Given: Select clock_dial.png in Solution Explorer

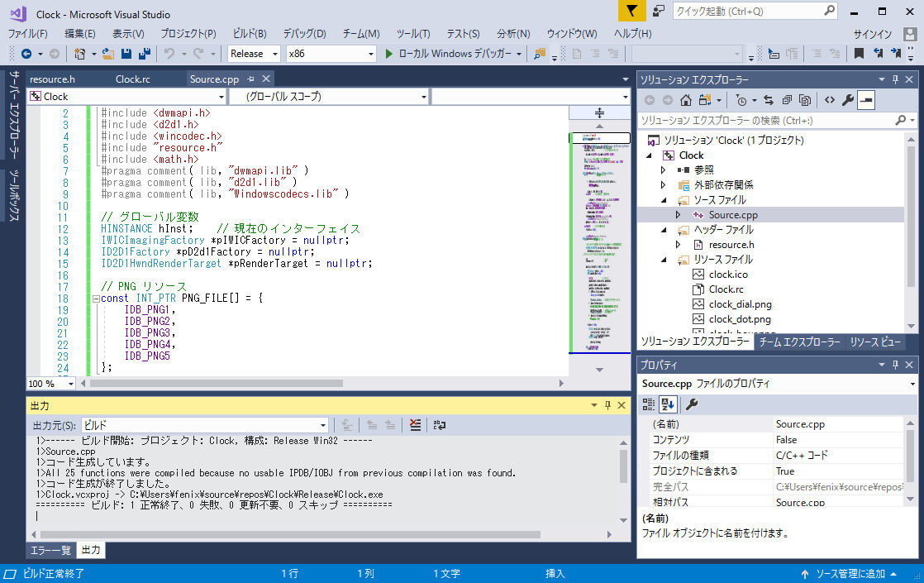Looking at the screenshot, I should [740, 304].
